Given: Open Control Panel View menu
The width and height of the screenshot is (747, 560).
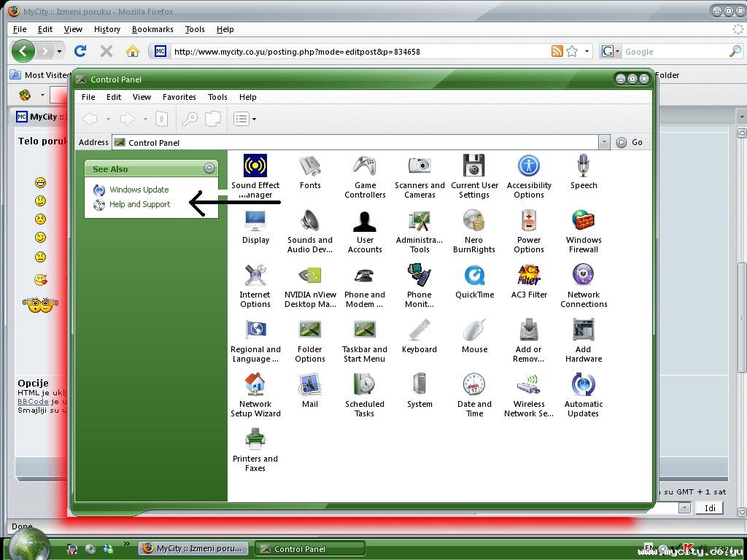Looking at the screenshot, I should pyautogui.click(x=142, y=97).
